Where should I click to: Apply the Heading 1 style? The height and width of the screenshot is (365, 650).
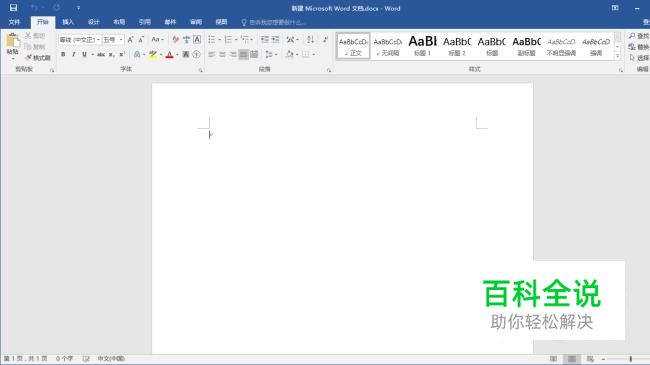click(422, 46)
